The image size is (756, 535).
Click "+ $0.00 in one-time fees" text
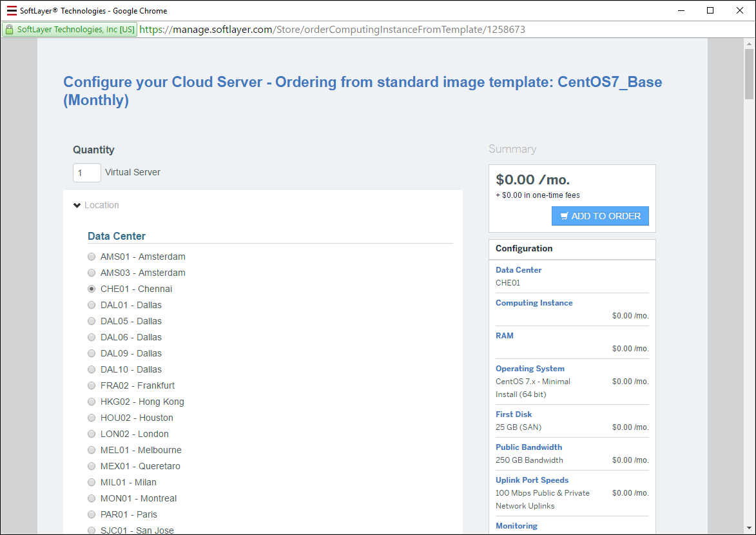[x=538, y=195]
